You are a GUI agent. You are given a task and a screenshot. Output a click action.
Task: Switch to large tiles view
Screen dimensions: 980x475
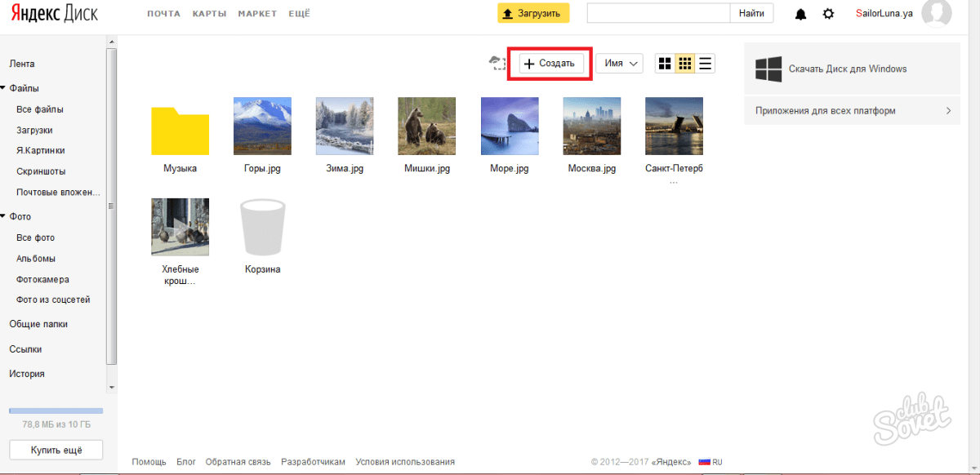click(665, 64)
